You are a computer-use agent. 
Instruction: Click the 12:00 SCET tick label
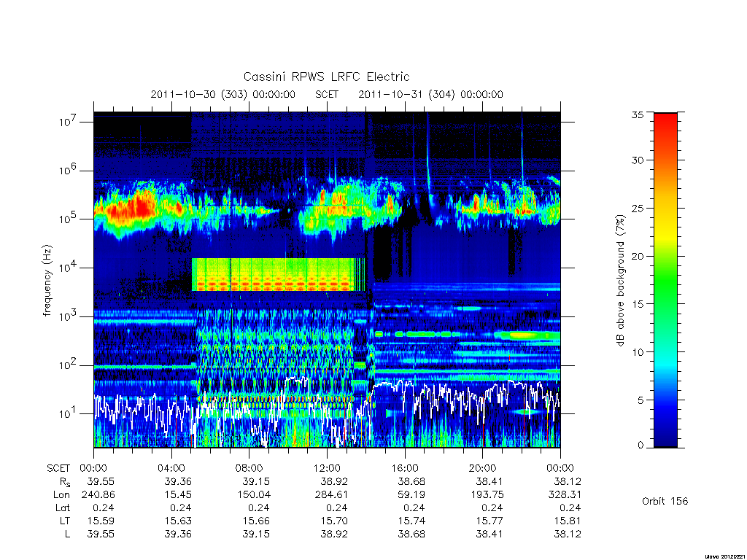pyautogui.click(x=327, y=468)
